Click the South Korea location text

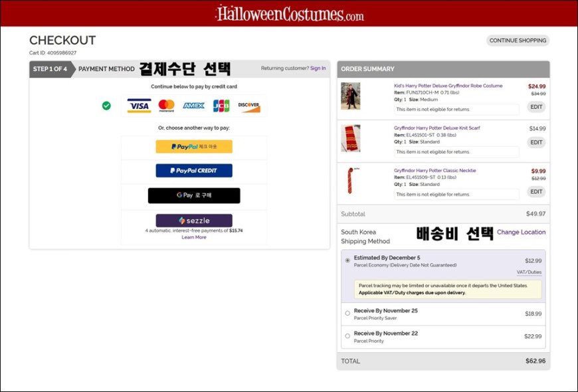tap(358, 232)
